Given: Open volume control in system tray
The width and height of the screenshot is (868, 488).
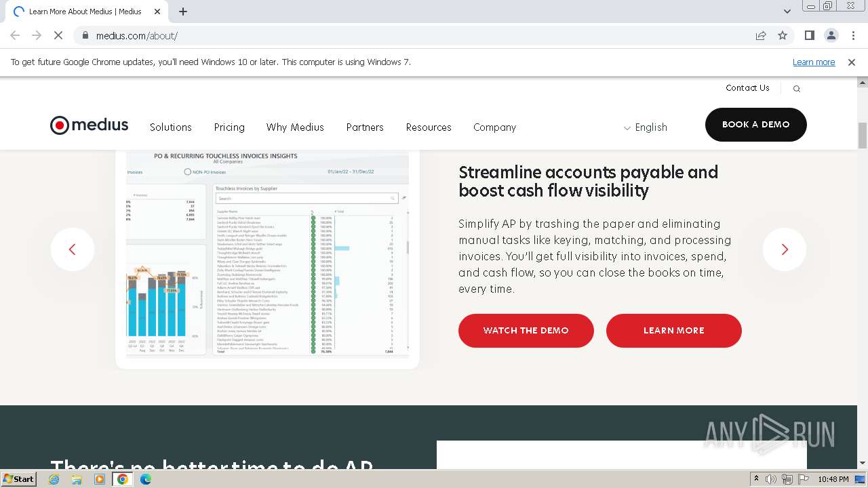Looking at the screenshot, I should [771, 479].
